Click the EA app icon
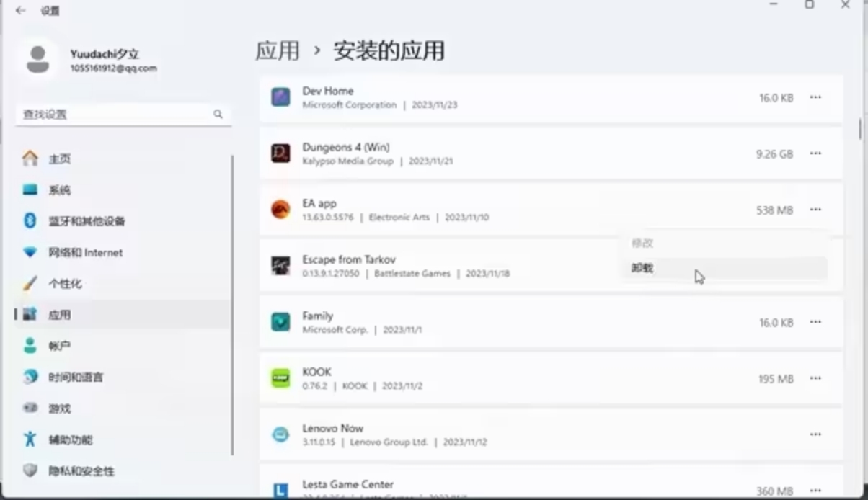The width and height of the screenshot is (868, 500). (280, 209)
